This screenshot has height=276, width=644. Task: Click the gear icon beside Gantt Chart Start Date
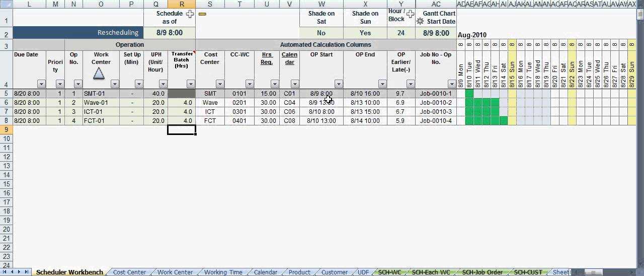[x=420, y=22]
